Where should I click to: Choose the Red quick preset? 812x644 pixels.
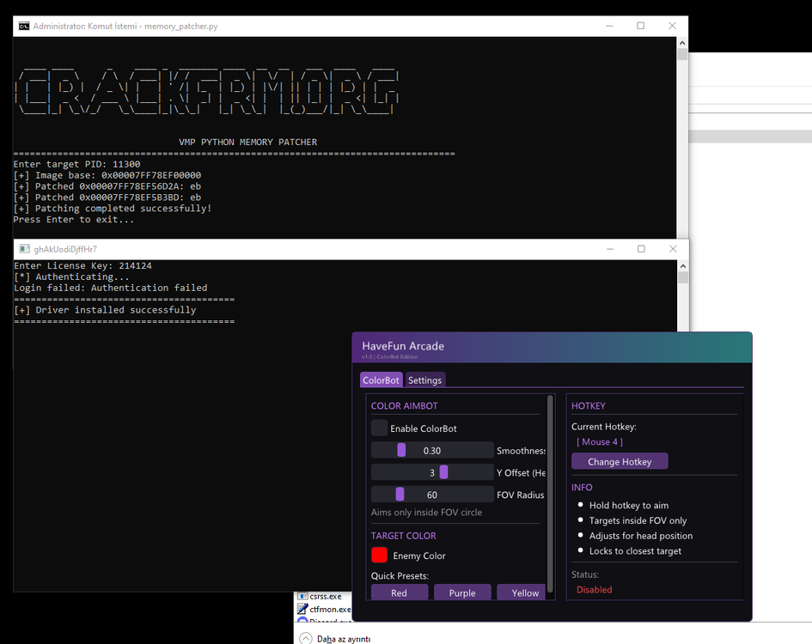(399, 592)
